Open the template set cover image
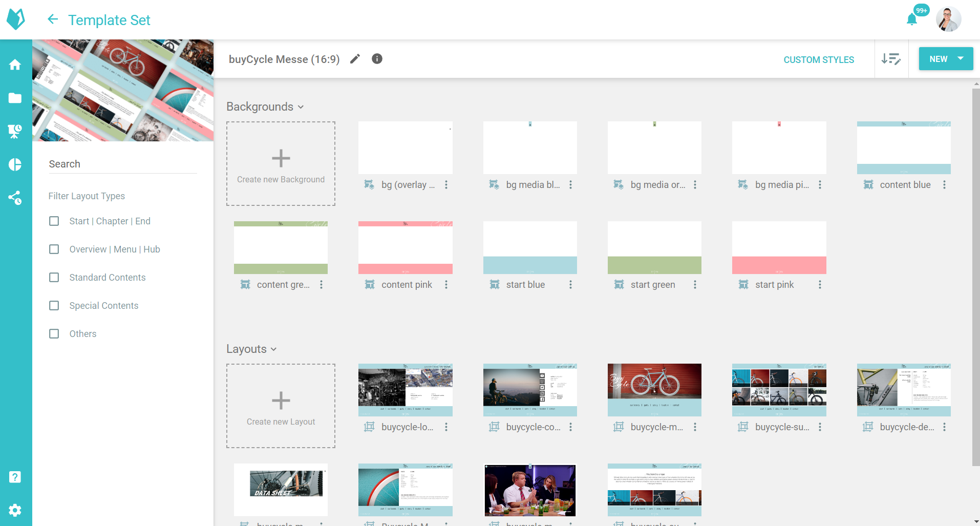This screenshot has width=980, height=526. (123, 90)
